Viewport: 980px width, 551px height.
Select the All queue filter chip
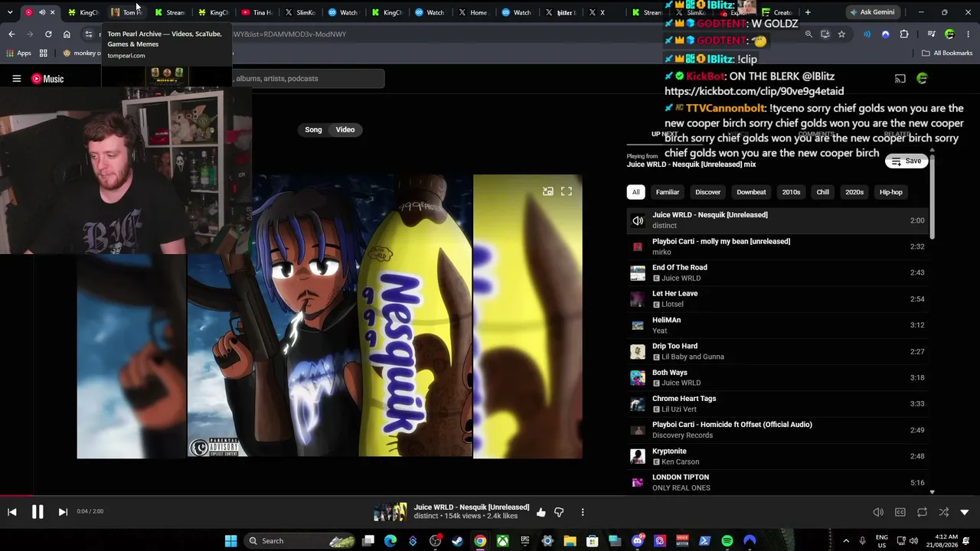635,192
